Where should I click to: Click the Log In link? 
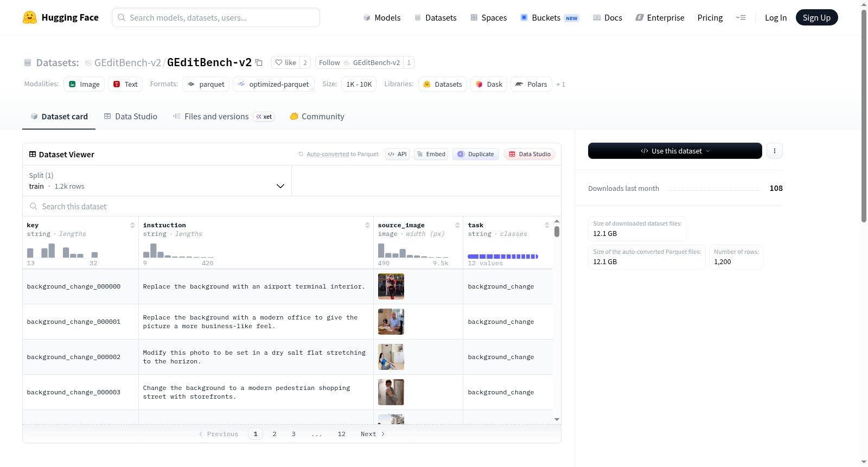click(776, 17)
